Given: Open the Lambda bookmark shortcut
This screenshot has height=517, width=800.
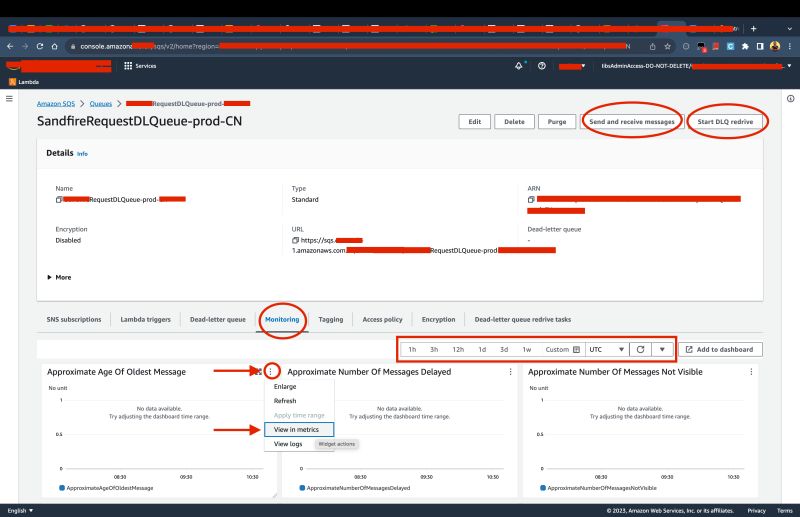Looking at the screenshot, I should coord(24,82).
